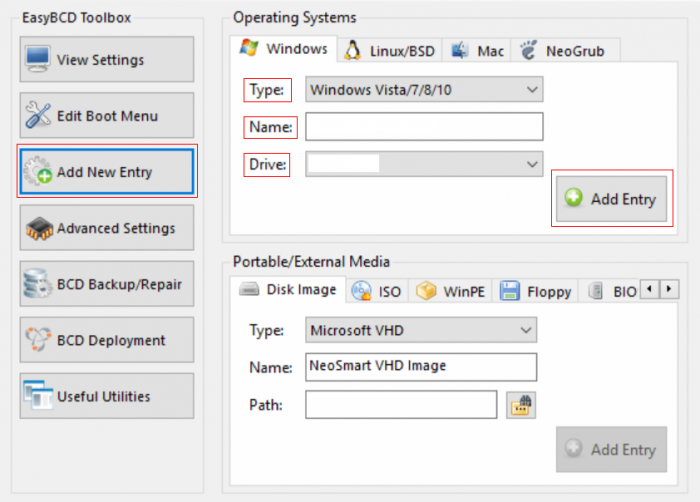
Task: Click the Linux penguin icon
Action: [353, 50]
